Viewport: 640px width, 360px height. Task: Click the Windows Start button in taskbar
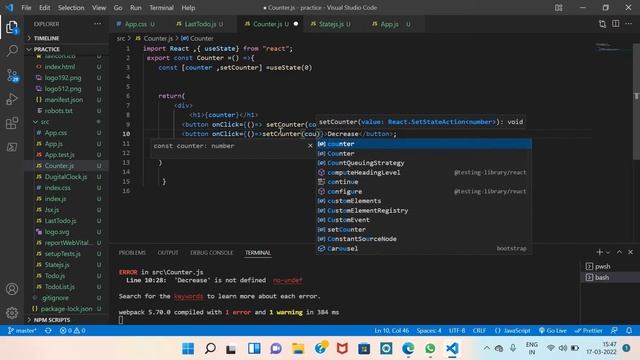[x=188, y=349]
